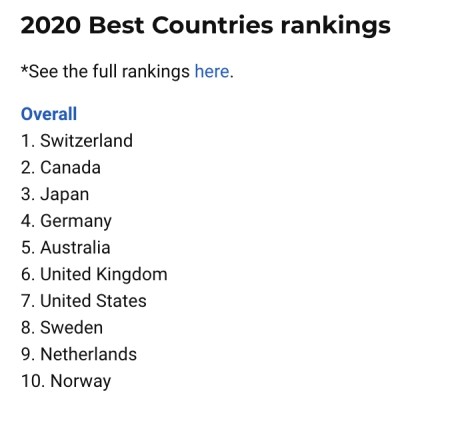Select the Australia list entry
This screenshot has width=452, height=435.
tap(66, 247)
